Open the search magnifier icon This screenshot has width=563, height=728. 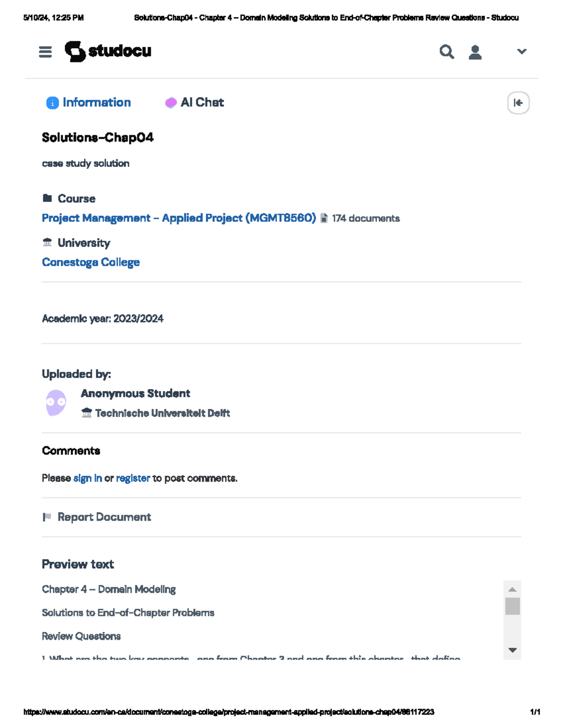(447, 52)
